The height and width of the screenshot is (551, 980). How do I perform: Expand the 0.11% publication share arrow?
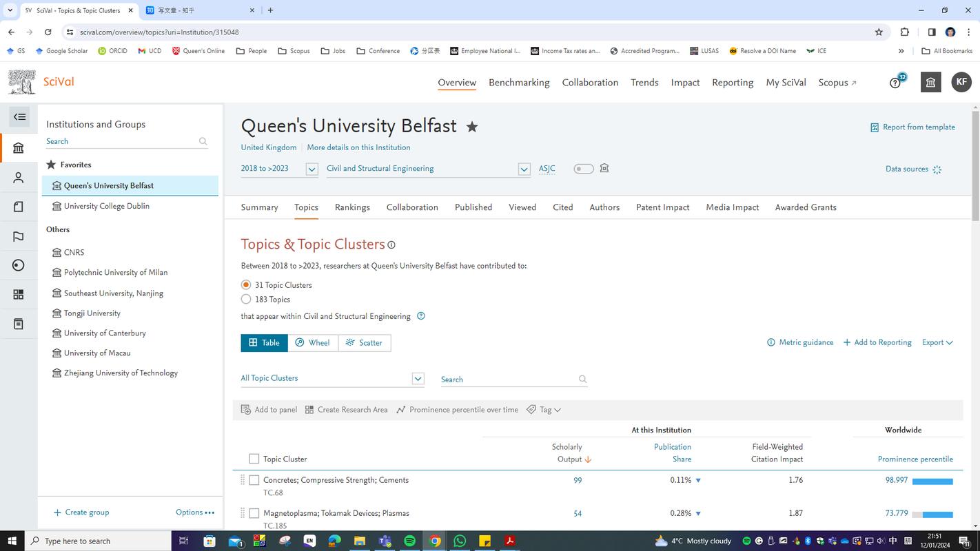tap(698, 481)
